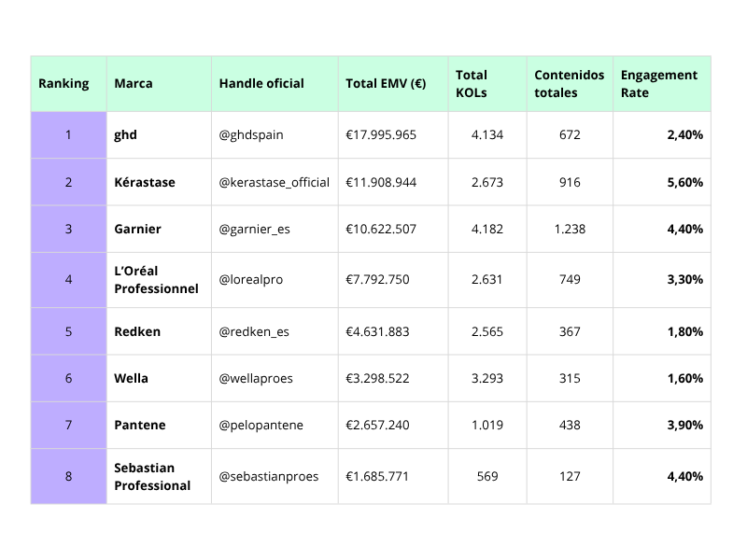Click the Marca column header
Screen dimensions: 747x560
pos(134,84)
